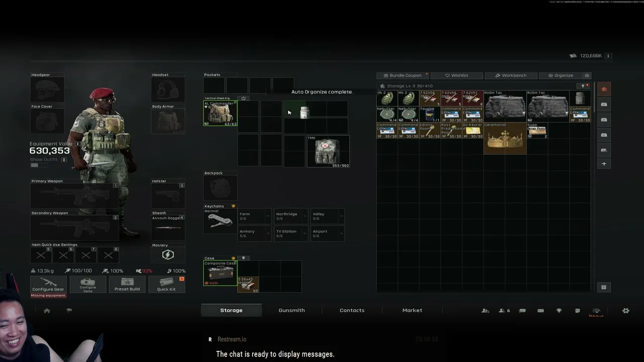Open the find teammates icon
Image resolution: width=644 pixels, height=362 pixels.
[485, 311]
